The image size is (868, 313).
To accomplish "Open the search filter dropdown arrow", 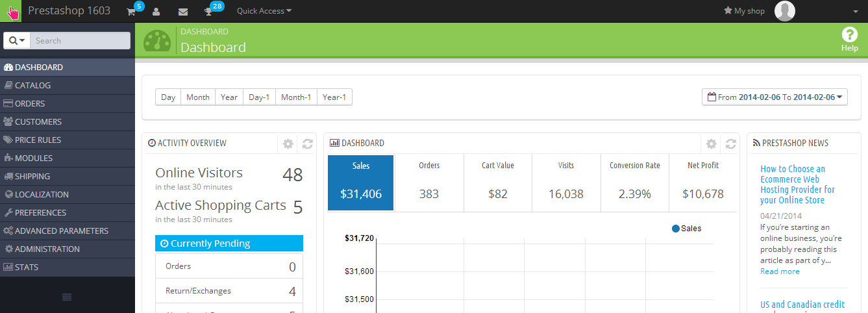I will coord(17,41).
